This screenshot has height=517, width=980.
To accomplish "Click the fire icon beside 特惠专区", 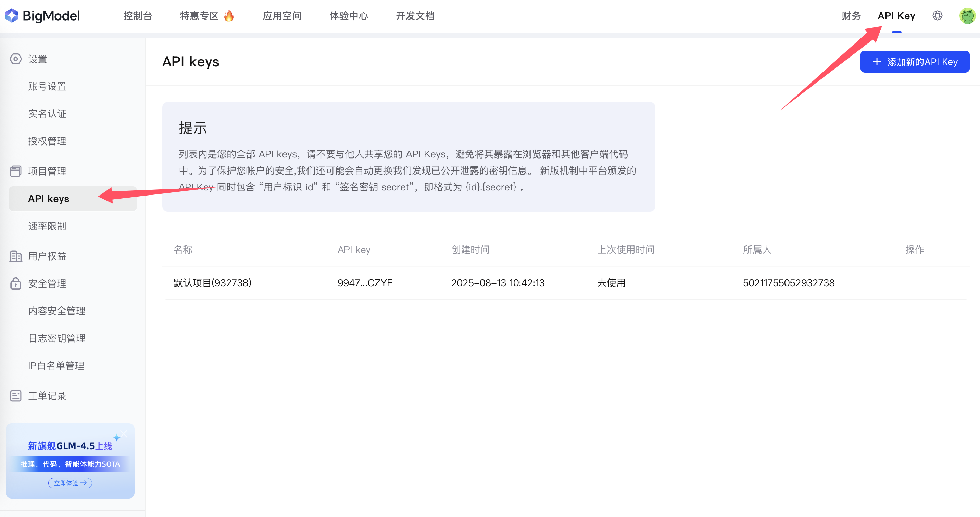I will click(x=229, y=16).
